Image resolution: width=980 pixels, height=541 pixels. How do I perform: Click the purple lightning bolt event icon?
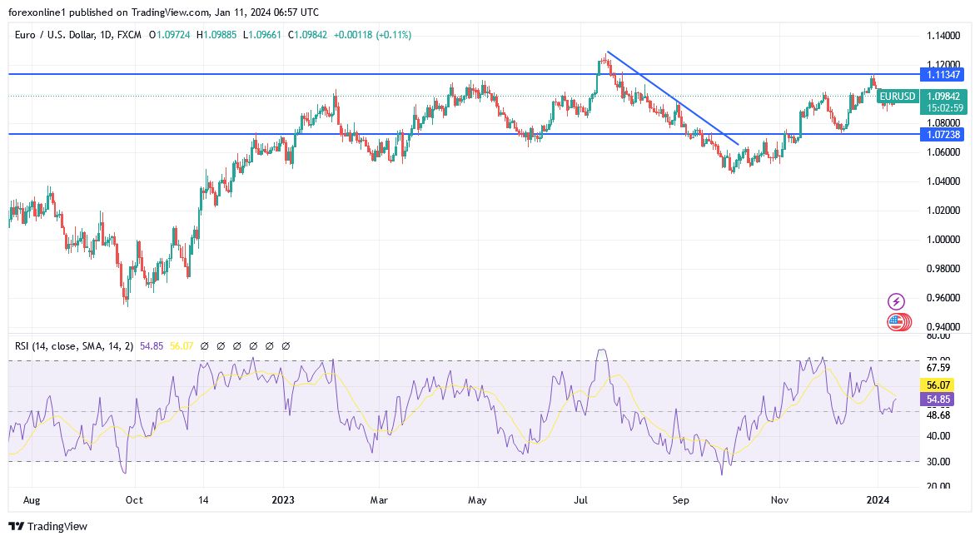pos(897,301)
